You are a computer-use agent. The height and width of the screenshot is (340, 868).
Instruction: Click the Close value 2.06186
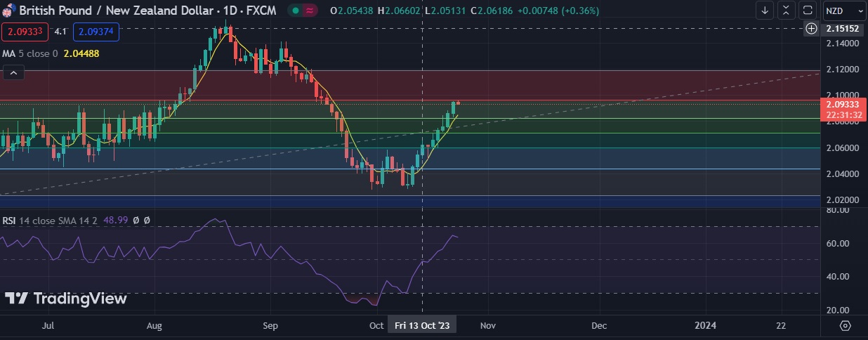pos(494,11)
